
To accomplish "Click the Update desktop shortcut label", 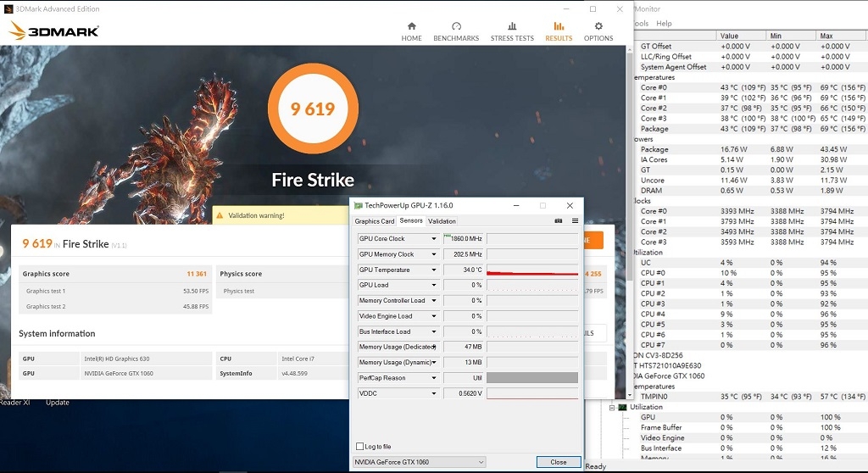I will point(58,403).
